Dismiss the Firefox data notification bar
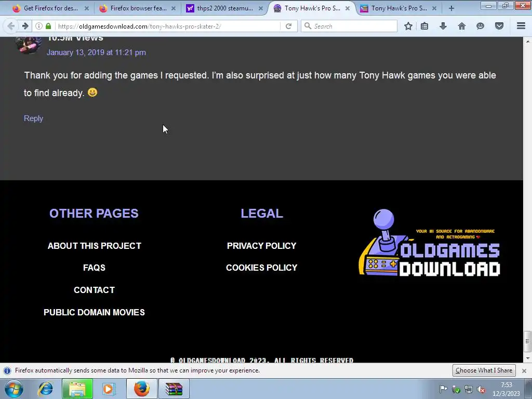This screenshot has height=399, width=532. 524,371
